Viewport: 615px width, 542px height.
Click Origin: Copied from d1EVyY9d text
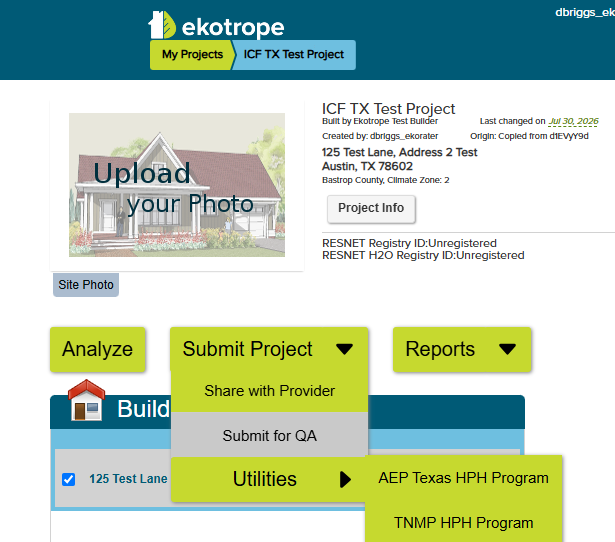coord(529,136)
